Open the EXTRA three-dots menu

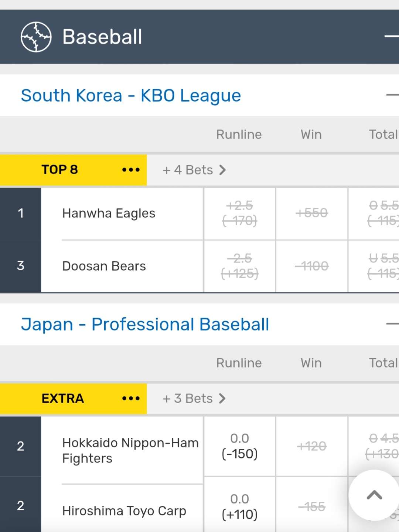(x=131, y=398)
